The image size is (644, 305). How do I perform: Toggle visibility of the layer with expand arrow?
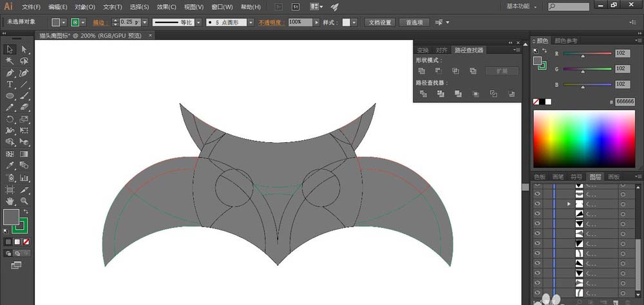[538, 203]
